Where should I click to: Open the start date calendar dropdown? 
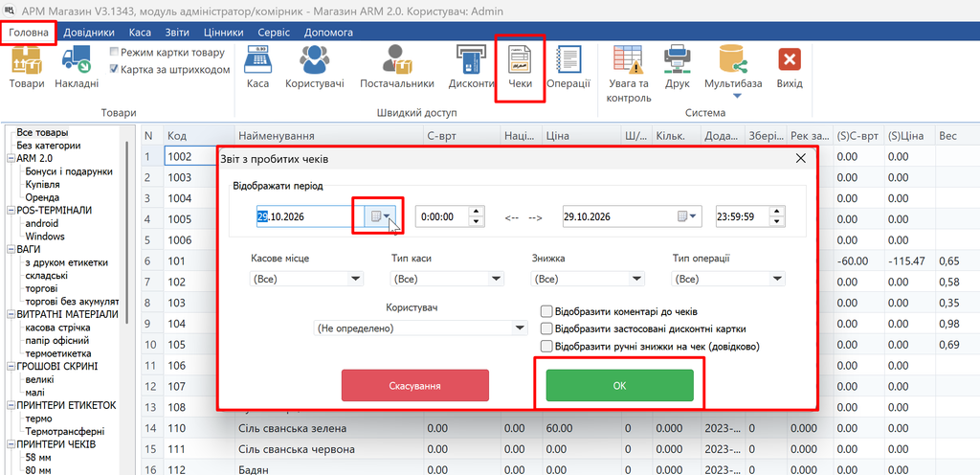380,216
